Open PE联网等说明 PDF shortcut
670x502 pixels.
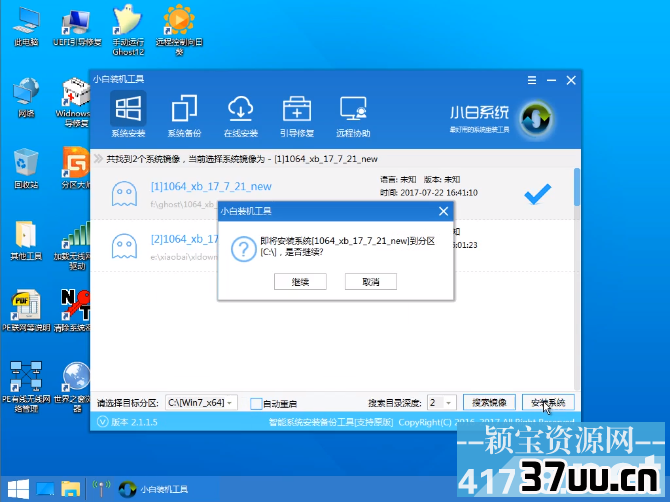[26, 311]
